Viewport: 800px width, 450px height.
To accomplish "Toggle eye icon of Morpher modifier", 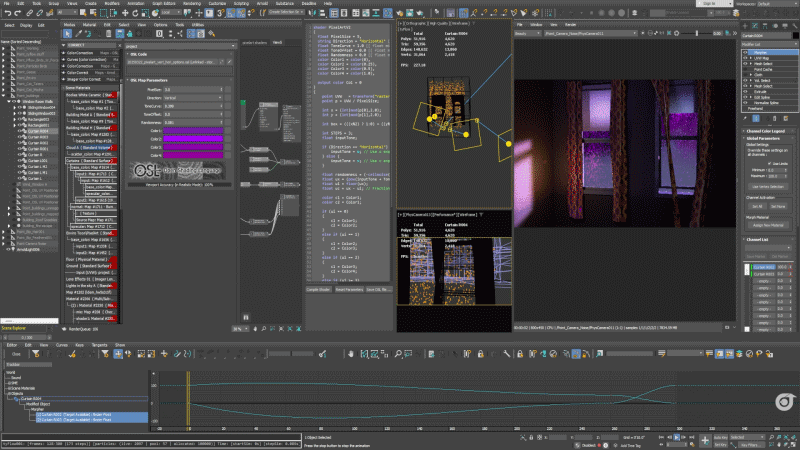I will [x=745, y=53].
